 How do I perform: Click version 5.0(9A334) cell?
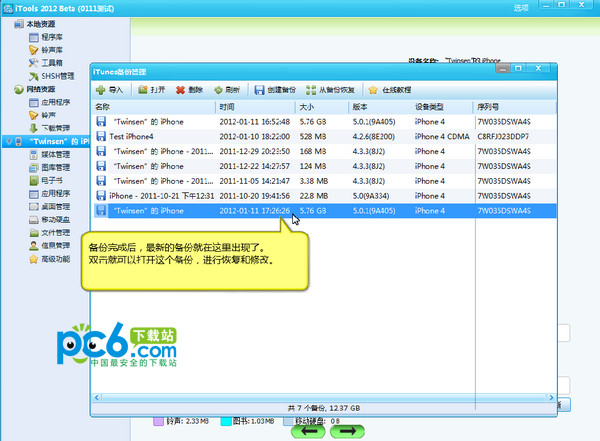tap(371, 196)
